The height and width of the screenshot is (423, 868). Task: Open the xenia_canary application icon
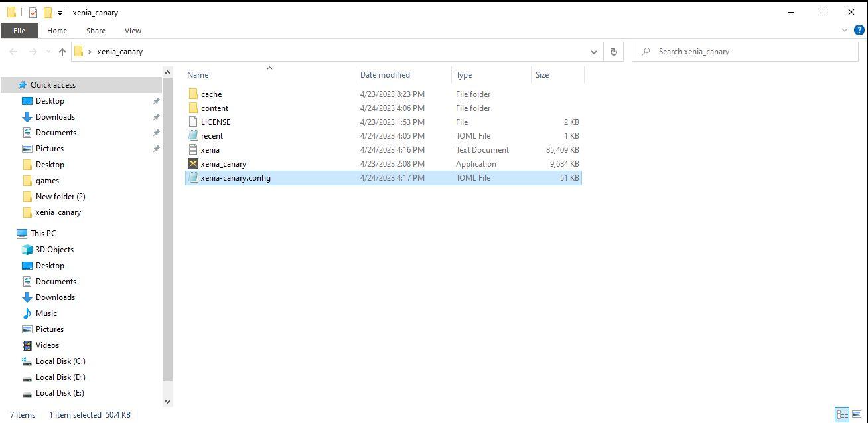coord(193,163)
